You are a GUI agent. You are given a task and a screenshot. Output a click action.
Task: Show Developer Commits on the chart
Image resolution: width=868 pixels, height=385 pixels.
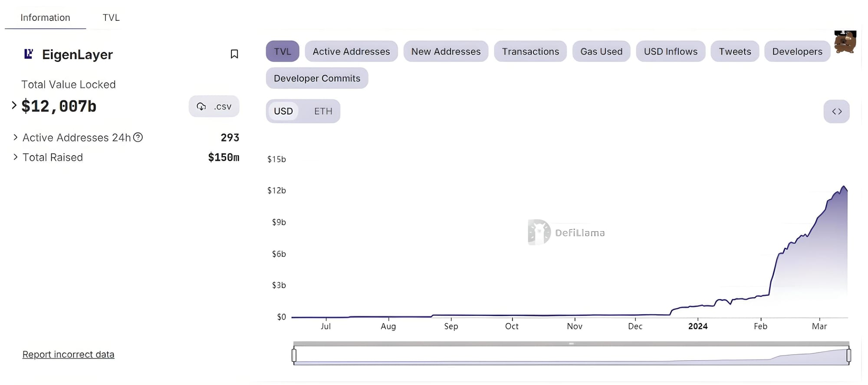(317, 78)
